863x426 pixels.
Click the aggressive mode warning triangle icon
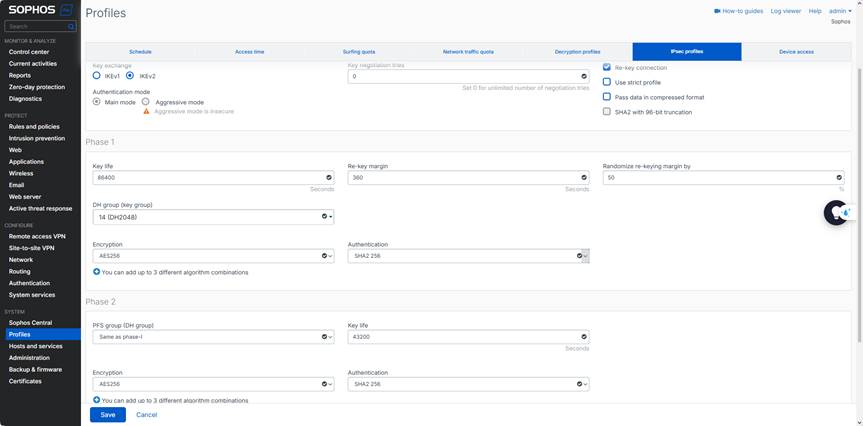[x=146, y=111]
